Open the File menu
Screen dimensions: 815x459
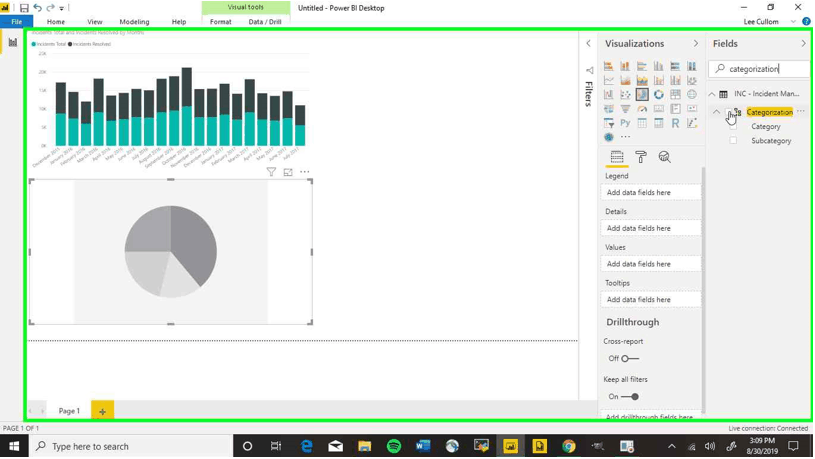click(17, 22)
